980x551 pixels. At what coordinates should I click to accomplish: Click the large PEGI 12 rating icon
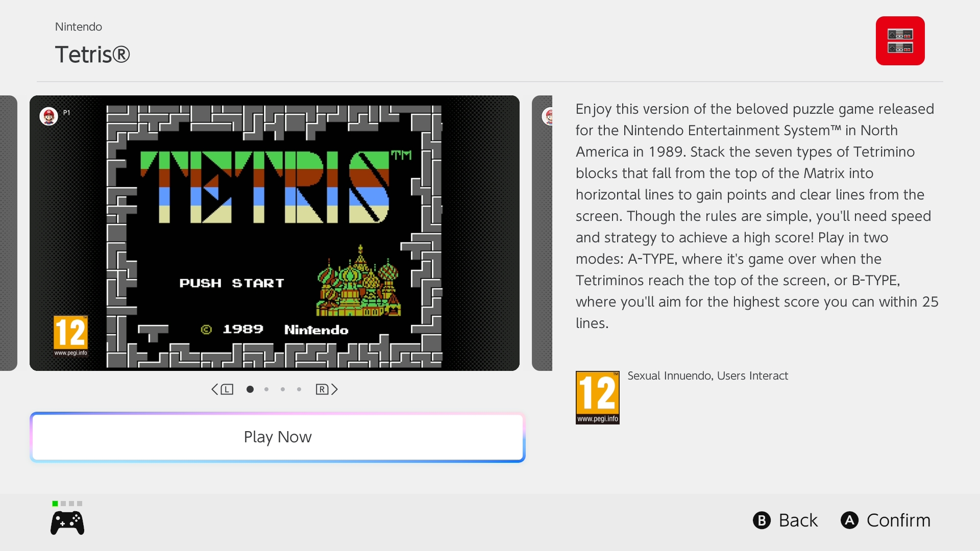597,397
